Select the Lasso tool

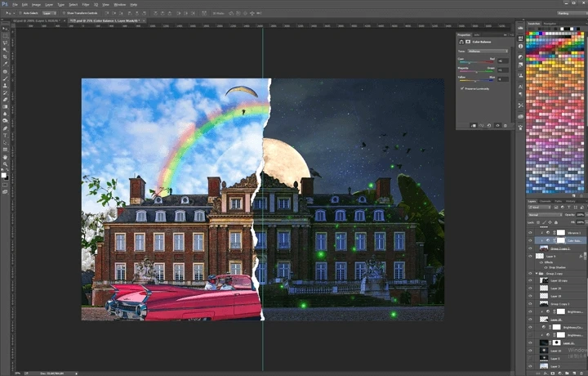point(5,43)
